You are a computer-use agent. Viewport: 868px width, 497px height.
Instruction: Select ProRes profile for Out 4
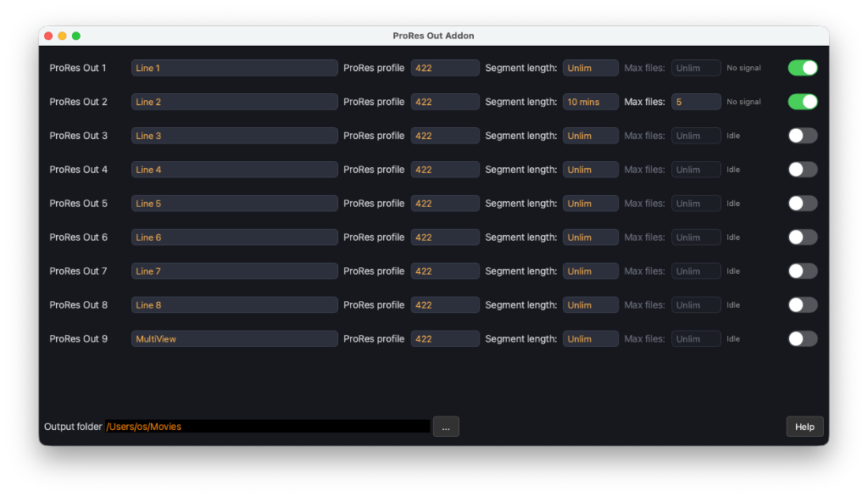[x=445, y=169]
